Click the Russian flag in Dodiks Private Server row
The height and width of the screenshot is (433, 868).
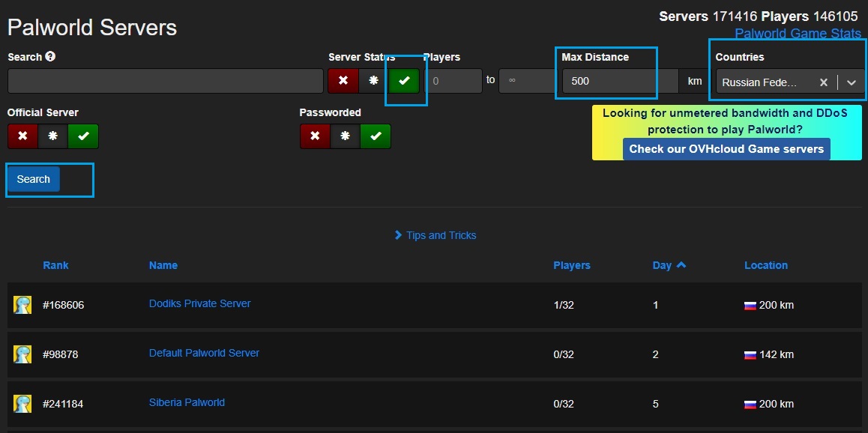point(750,305)
